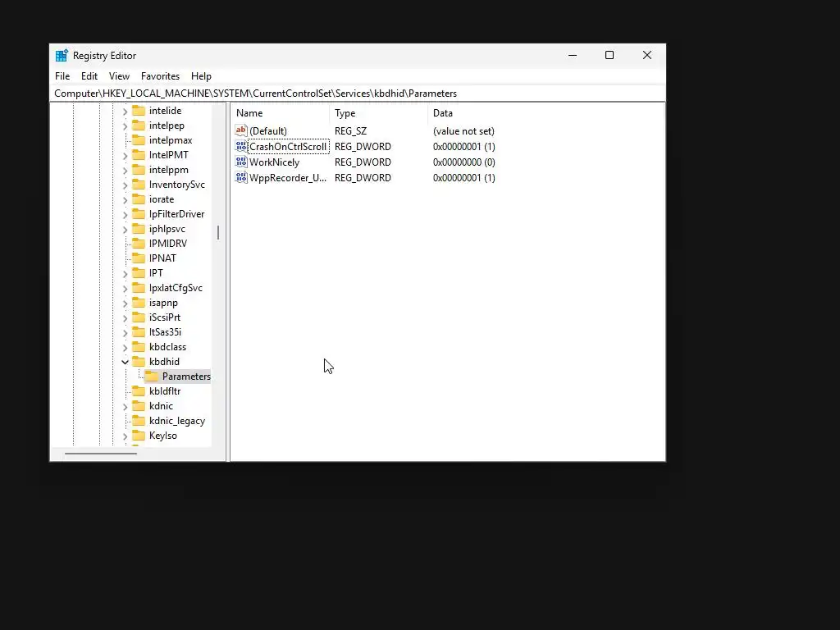Image resolution: width=840 pixels, height=630 pixels.
Task: Click the tree pane vertical scrollbar thumb
Action: click(x=218, y=232)
